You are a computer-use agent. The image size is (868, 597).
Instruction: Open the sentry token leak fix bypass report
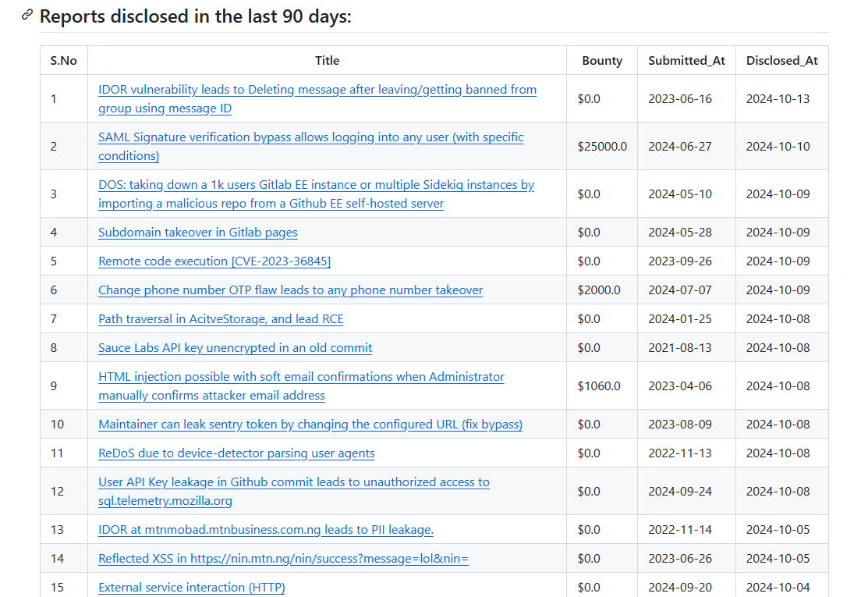[308, 424]
